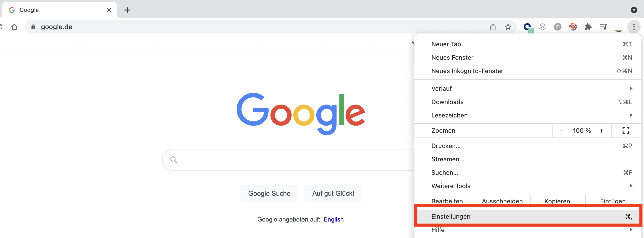Image resolution: width=644 pixels, height=238 pixels.
Task: Click the lock icon beside google.de
Action: click(33, 27)
